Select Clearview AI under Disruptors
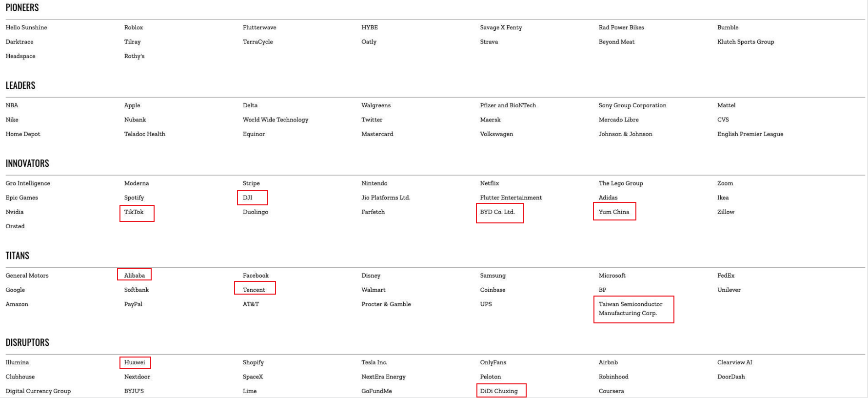This screenshot has width=868, height=398. click(735, 362)
